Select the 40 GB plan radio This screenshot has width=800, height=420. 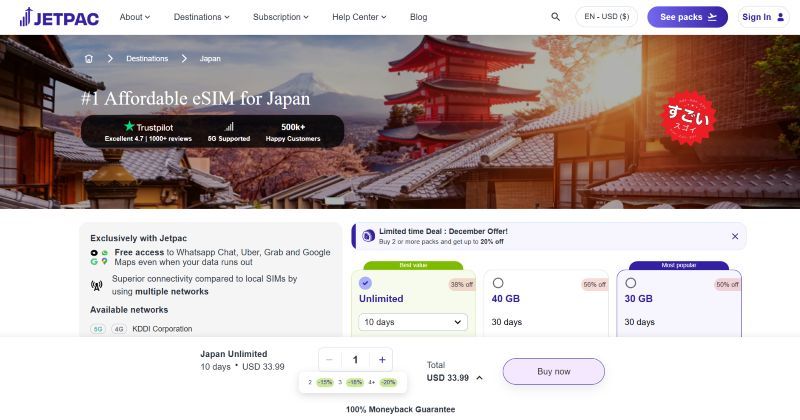tap(498, 283)
